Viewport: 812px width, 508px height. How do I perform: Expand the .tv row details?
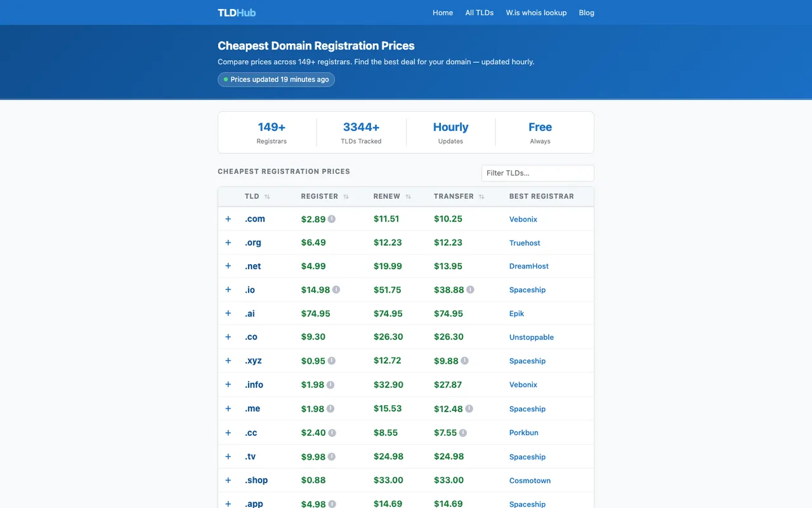point(228,457)
